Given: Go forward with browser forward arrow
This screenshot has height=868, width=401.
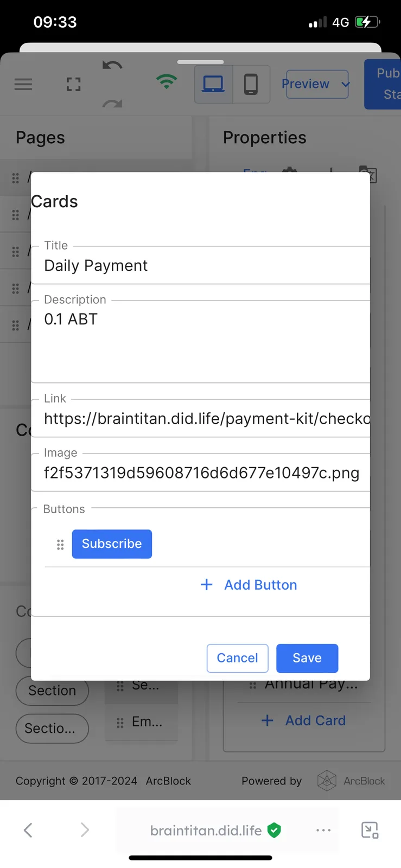Looking at the screenshot, I should coord(85,829).
